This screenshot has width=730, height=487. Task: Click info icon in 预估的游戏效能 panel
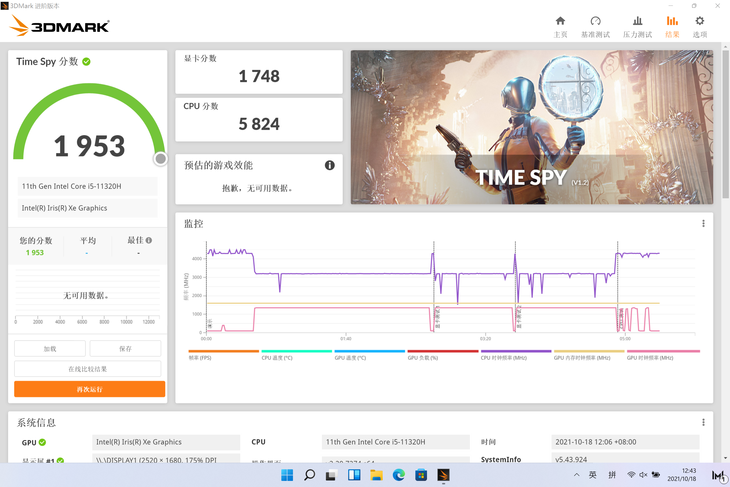click(x=330, y=165)
